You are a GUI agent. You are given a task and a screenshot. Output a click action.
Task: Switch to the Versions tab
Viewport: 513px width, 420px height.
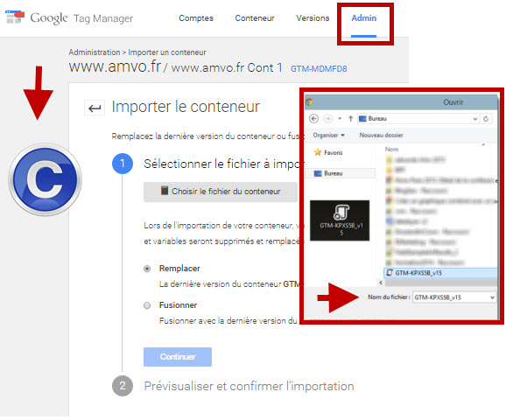point(313,18)
